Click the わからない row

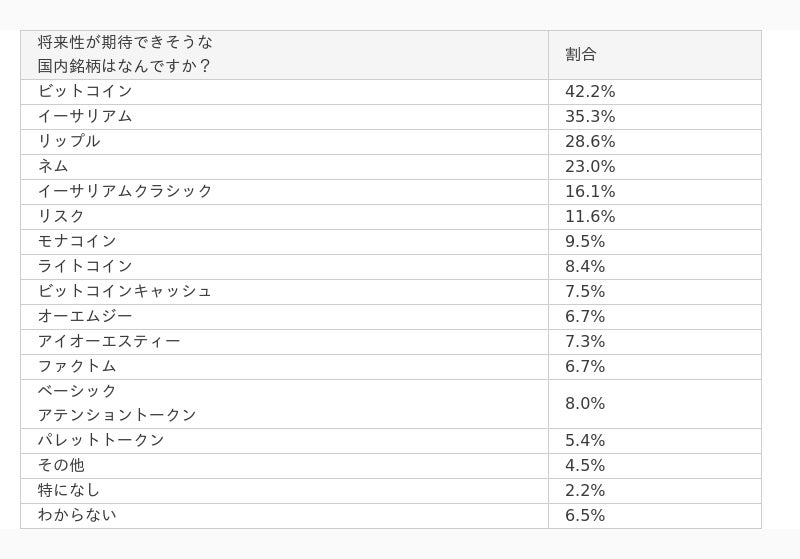coord(391,516)
